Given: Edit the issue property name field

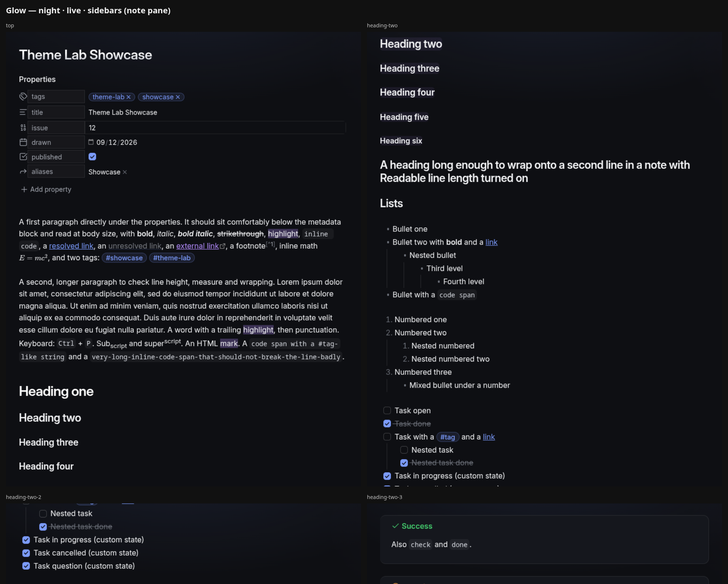Looking at the screenshot, I should pyautogui.click(x=56, y=128).
